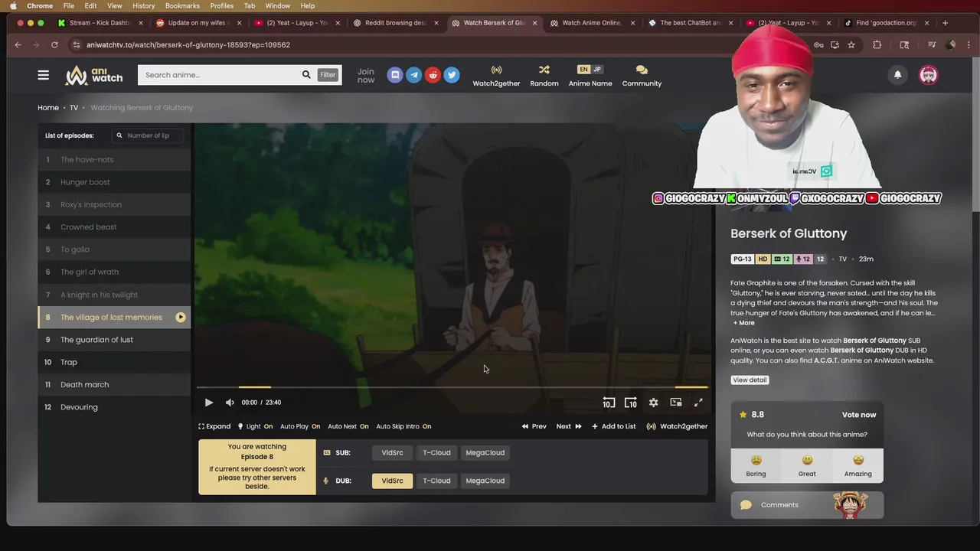Viewport: 980px width, 551px height.
Task: Skip the video forward 10 seconds
Action: tap(631, 403)
